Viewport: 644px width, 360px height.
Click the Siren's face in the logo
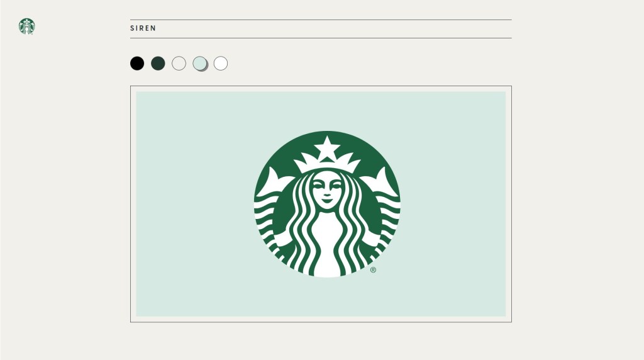(x=327, y=190)
